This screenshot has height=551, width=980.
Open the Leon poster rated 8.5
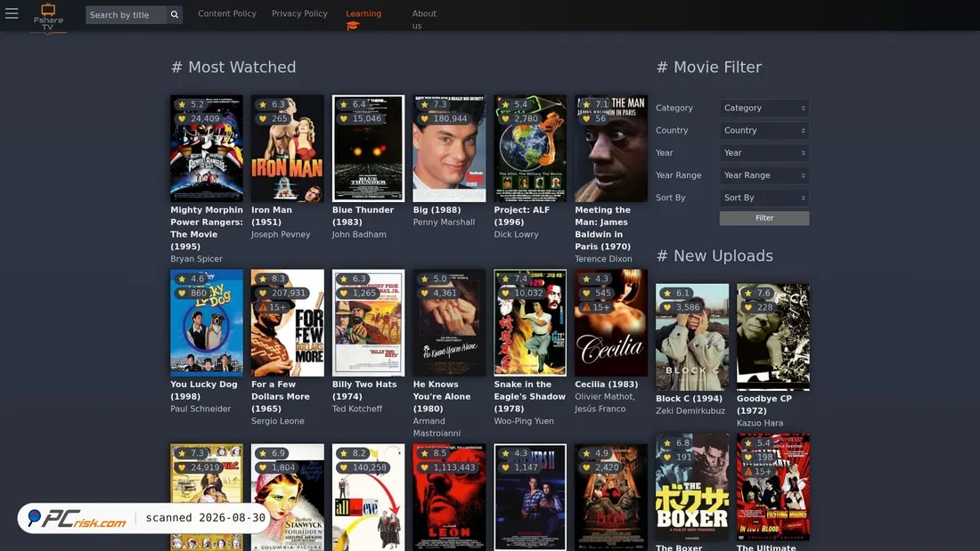pos(449,498)
